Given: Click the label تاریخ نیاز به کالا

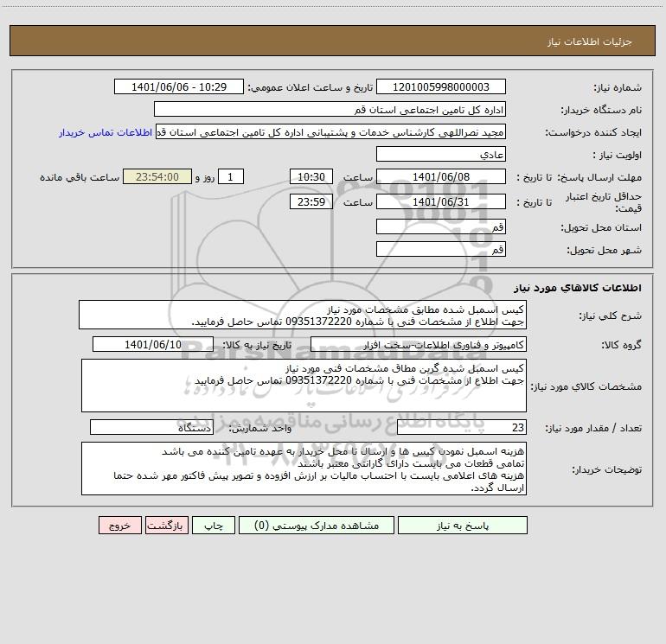Looking at the screenshot, I should coord(258,345).
